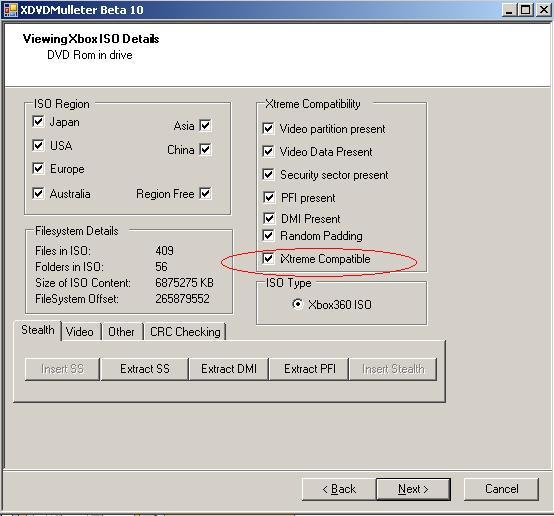Toggle PFI present checkbox

coord(269,197)
